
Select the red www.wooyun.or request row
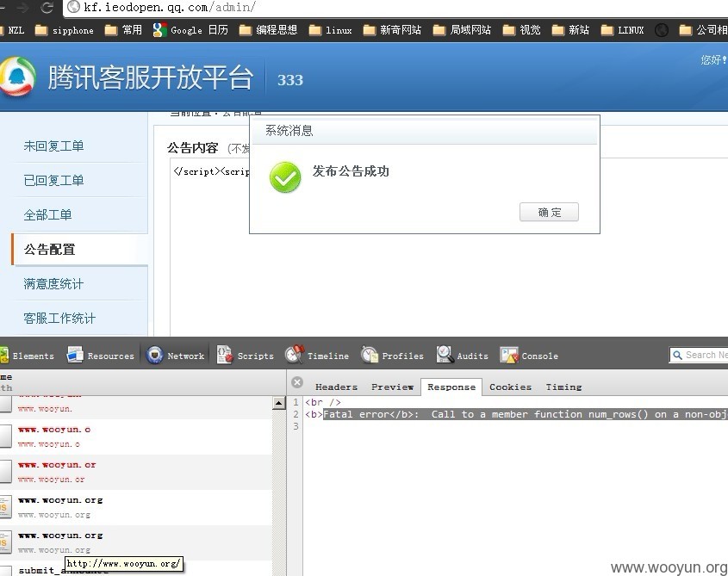click(136, 472)
